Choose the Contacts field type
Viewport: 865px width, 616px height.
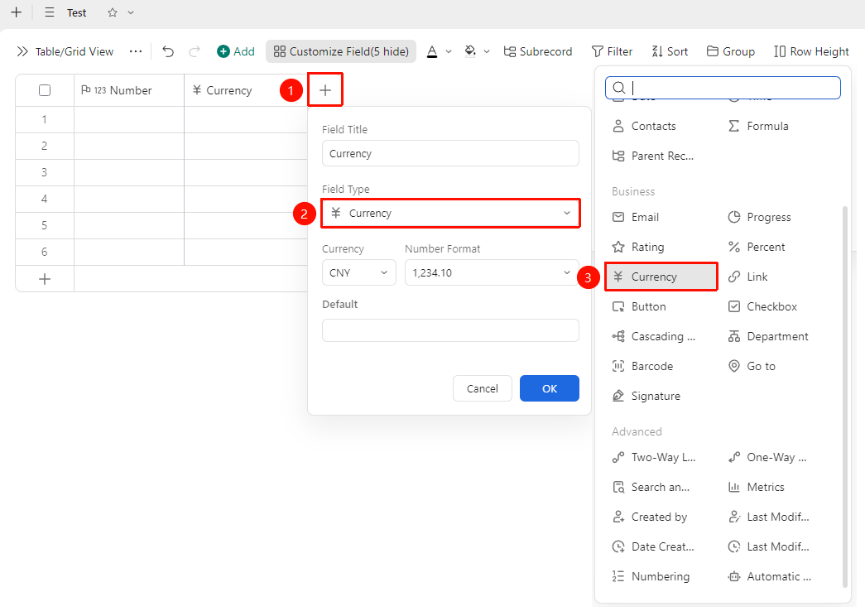644,126
